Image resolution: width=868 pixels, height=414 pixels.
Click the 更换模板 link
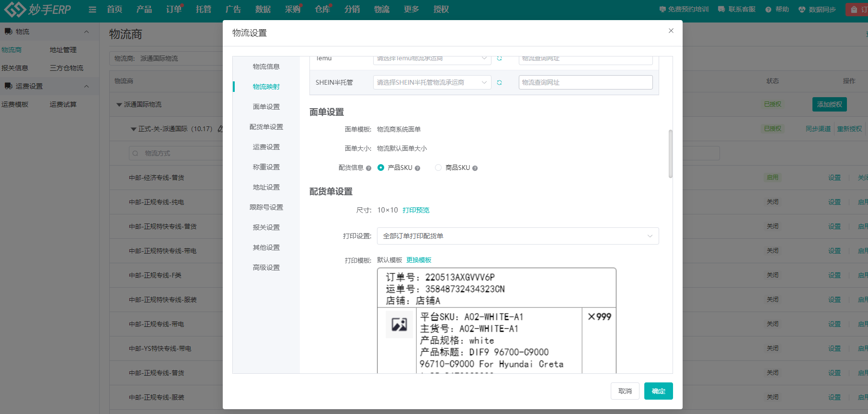[419, 260]
